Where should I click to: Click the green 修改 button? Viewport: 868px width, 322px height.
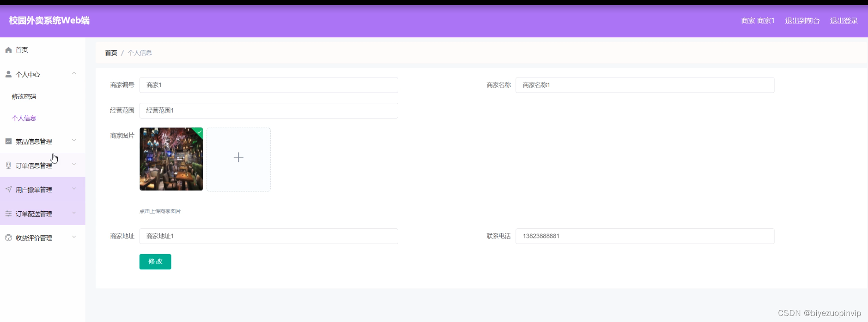[x=155, y=262]
